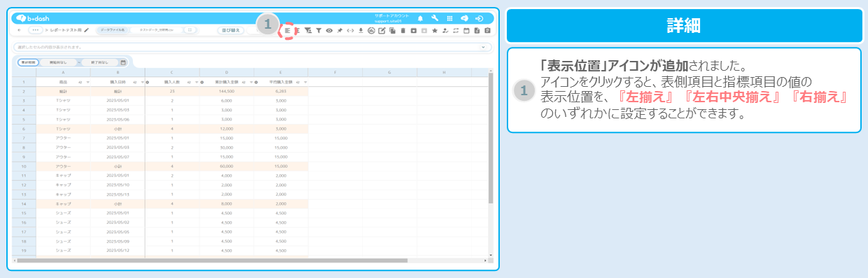This screenshot has width=868, height=278.
Task: Click the back arrow next to breadcrumb
Action: 19,31
